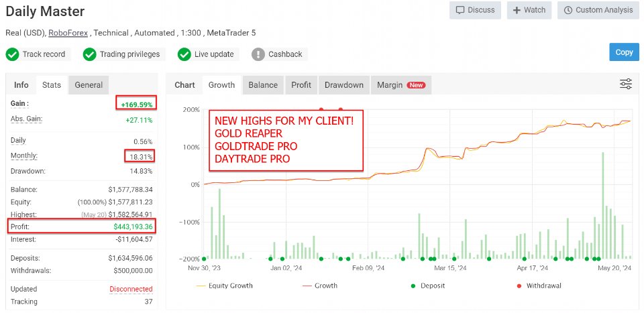The width and height of the screenshot is (644, 313).
Task: Click the blue Copy button
Action: pyautogui.click(x=624, y=52)
